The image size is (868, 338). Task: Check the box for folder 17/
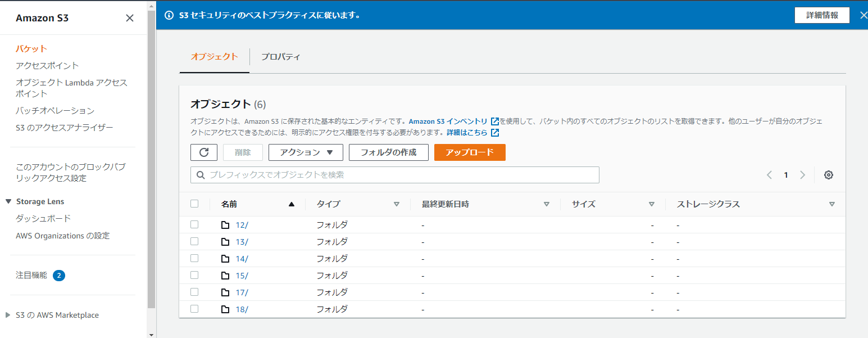[x=194, y=292]
